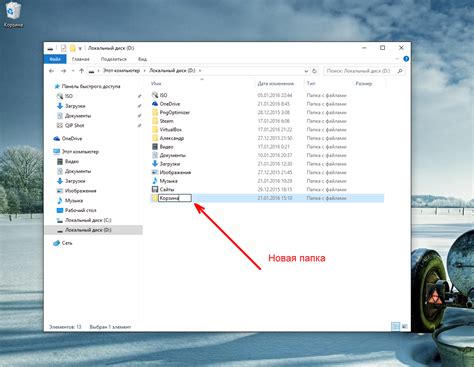Click in the folder name edit box Корзина

(175, 198)
